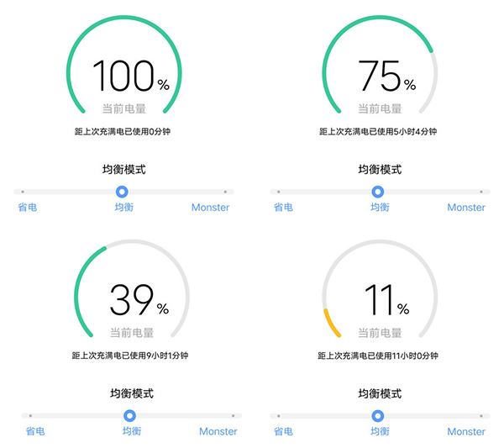The width and height of the screenshot is (504, 448).
Task: Click the rightmost slider stop dot in 75% panel
Action: pyautogui.click(x=480, y=192)
